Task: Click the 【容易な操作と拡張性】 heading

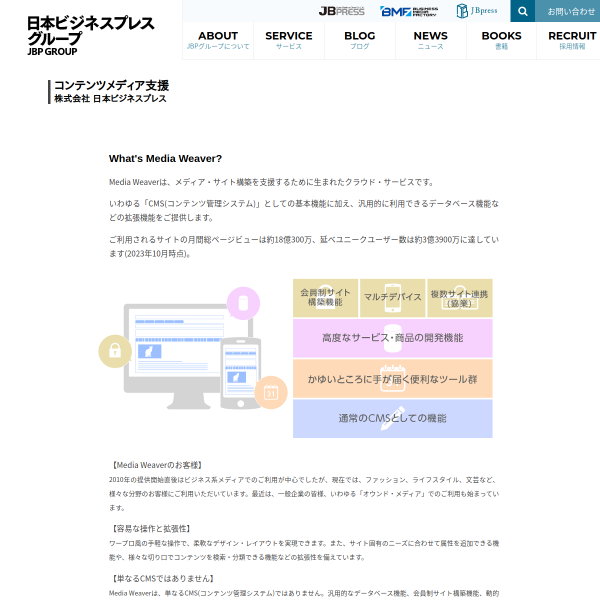Action: (x=150, y=528)
